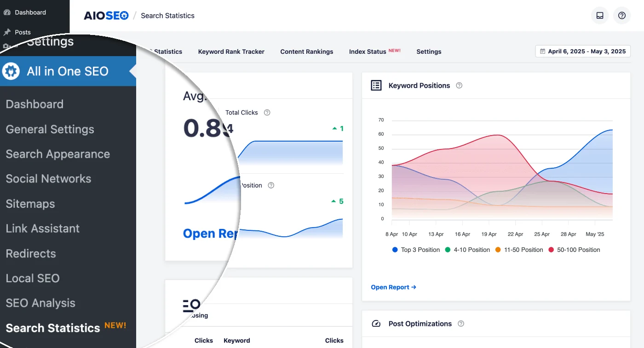Show help tooltip for Total Clicks
This screenshot has height=348, width=644.
(267, 113)
